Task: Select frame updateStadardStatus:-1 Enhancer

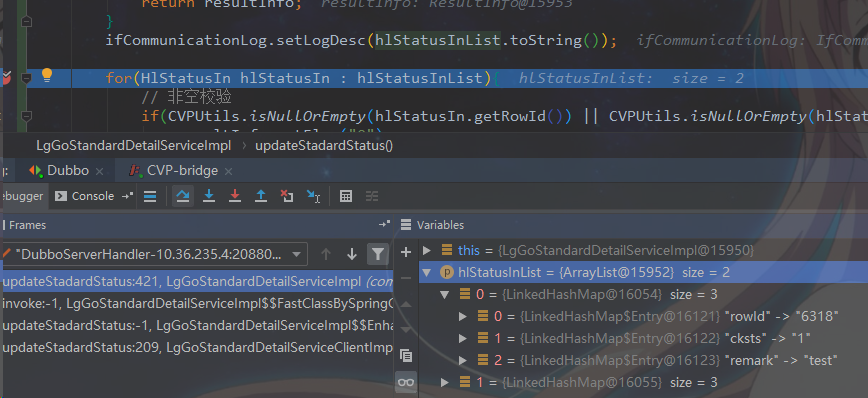Action: point(197,325)
